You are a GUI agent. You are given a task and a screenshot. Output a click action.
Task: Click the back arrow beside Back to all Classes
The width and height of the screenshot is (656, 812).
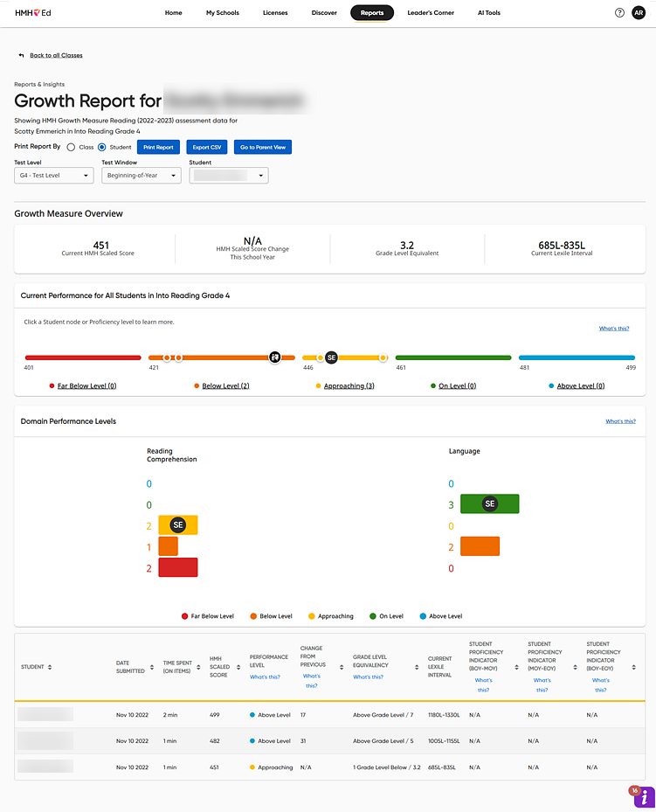coord(21,55)
